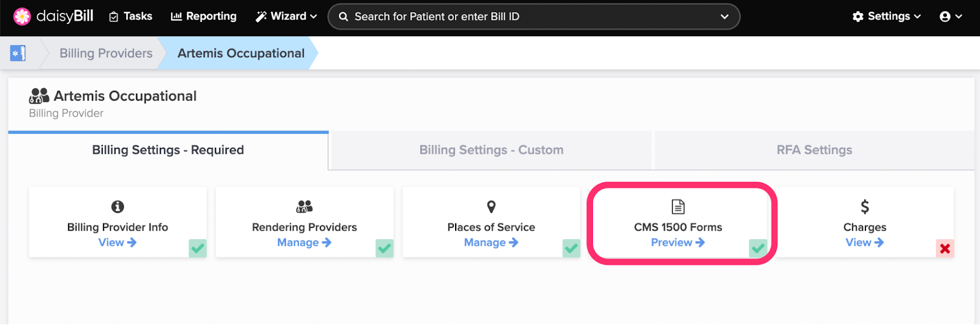Expand the user account menu
This screenshot has width=980, height=325.
point(951,17)
